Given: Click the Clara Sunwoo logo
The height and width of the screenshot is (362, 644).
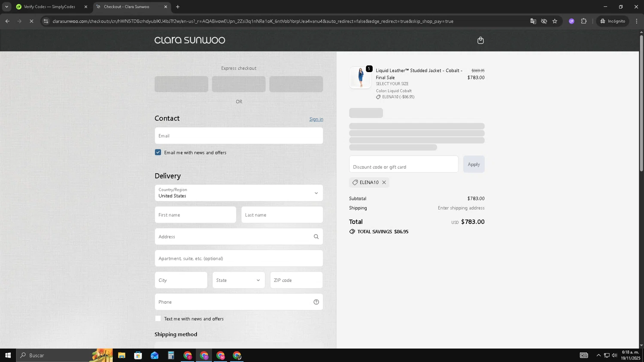Looking at the screenshot, I should point(190,40).
